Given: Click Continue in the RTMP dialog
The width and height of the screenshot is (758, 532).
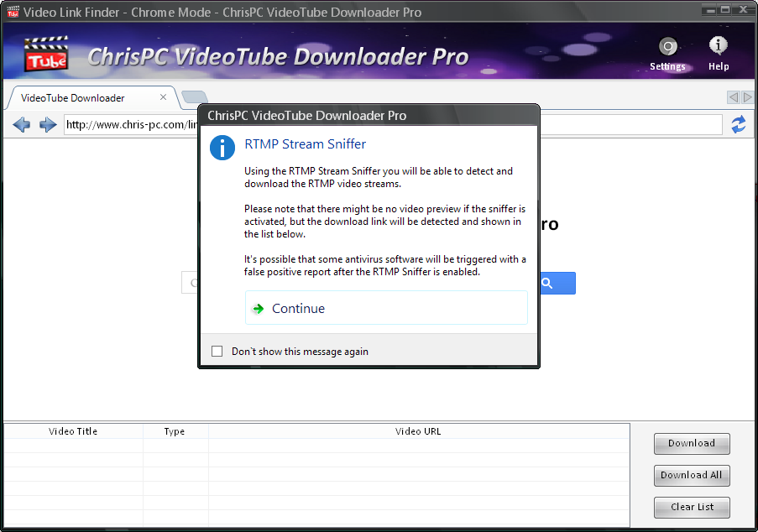Looking at the screenshot, I should coord(386,308).
